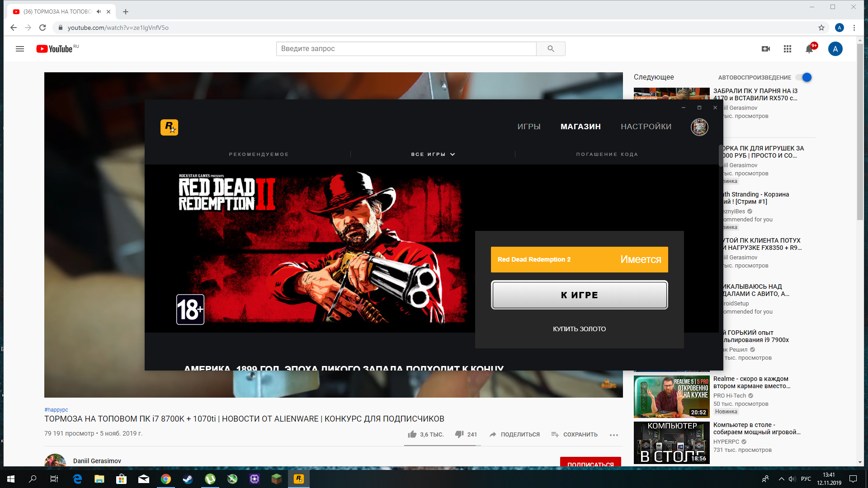Open the Rockstar launcher profile avatar
The image size is (868, 488).
699,127
